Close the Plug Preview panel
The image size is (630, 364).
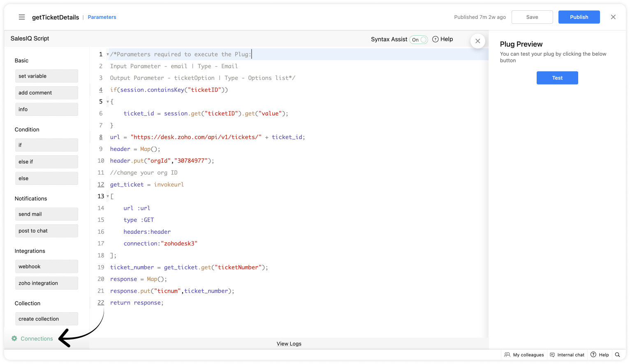point(477,41)
